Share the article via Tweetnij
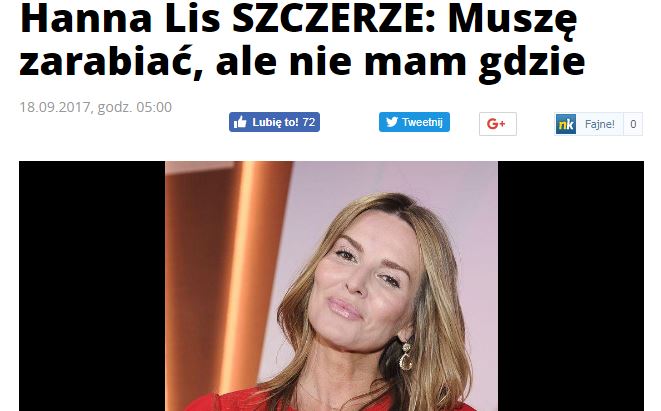661x411 pixels. click(x=414, y=122)
